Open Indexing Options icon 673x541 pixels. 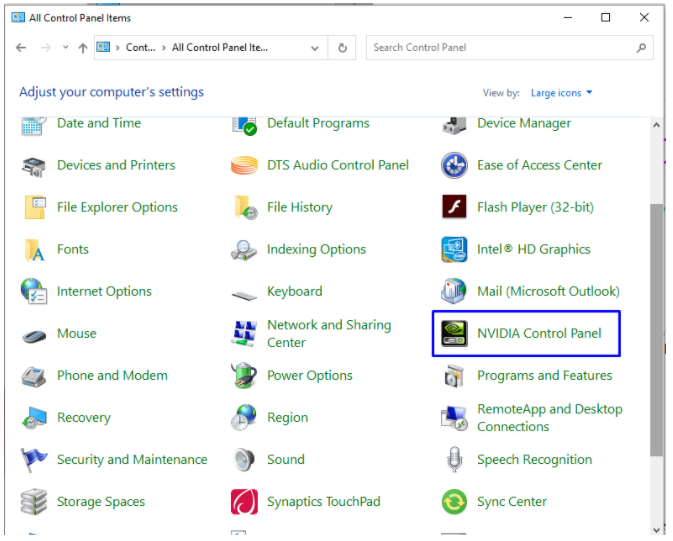point(244,250)
